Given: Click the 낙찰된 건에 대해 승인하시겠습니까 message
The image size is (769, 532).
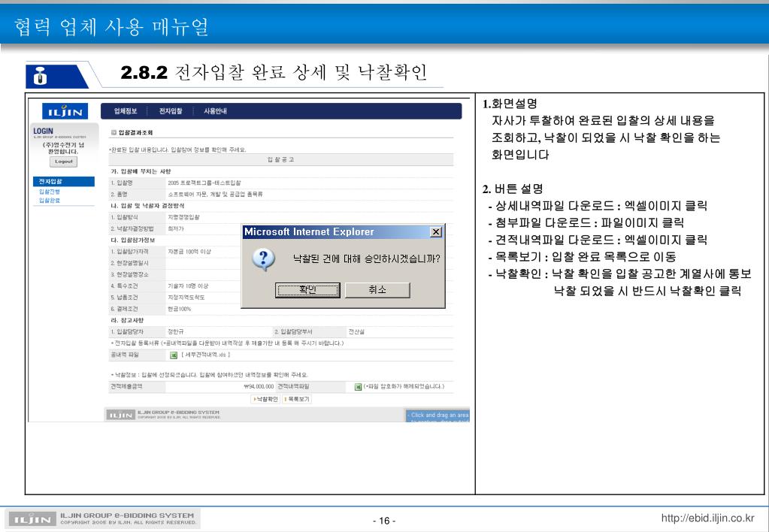Looking at the screenshot, I should (366, 258).
